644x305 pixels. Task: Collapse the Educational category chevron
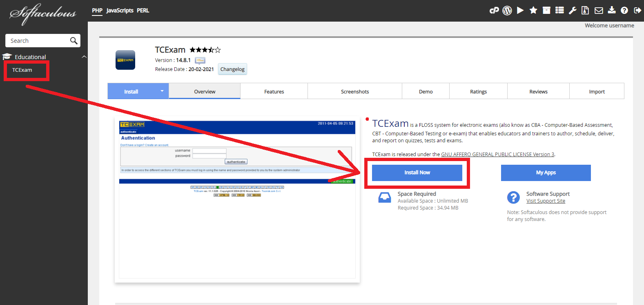[x=84, y=57]
